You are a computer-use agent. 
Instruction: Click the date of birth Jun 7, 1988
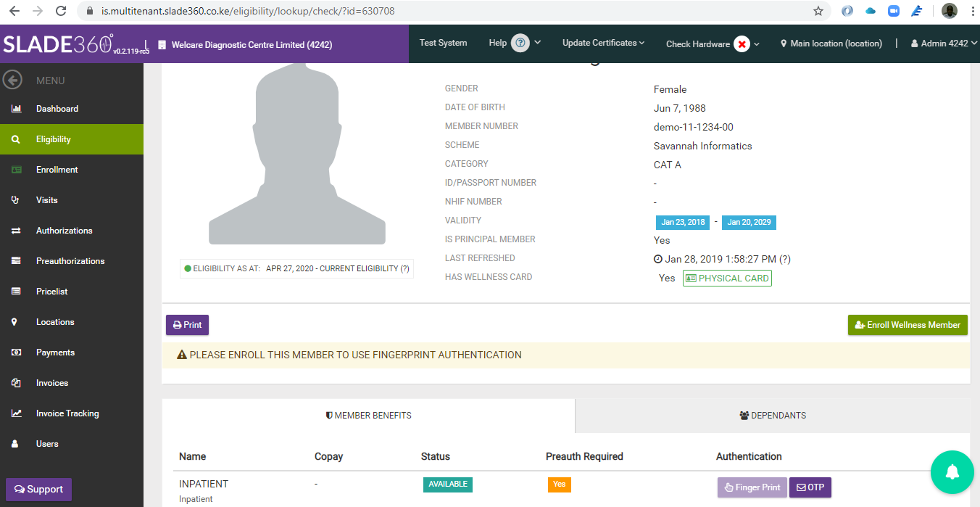click(680, 108)
